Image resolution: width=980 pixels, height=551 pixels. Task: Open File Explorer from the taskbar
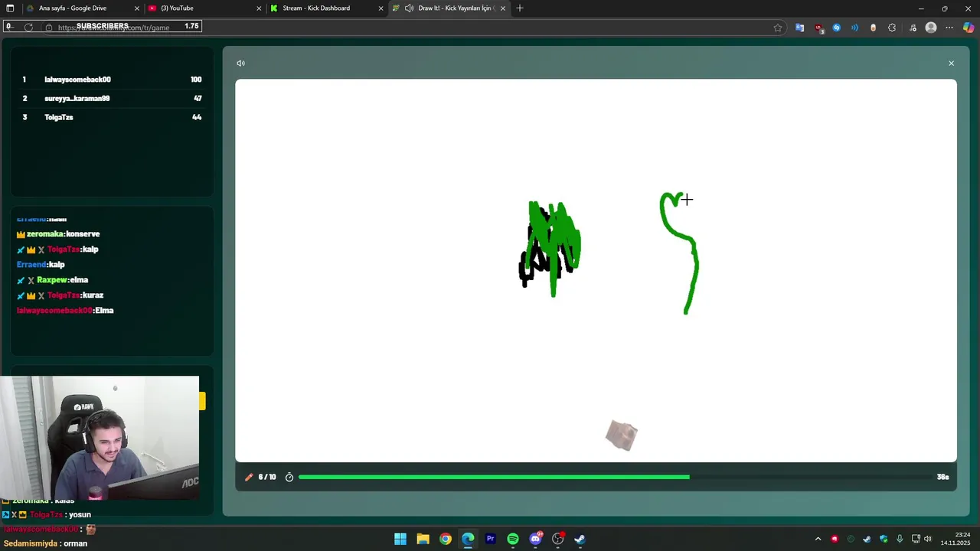point(423,539)
